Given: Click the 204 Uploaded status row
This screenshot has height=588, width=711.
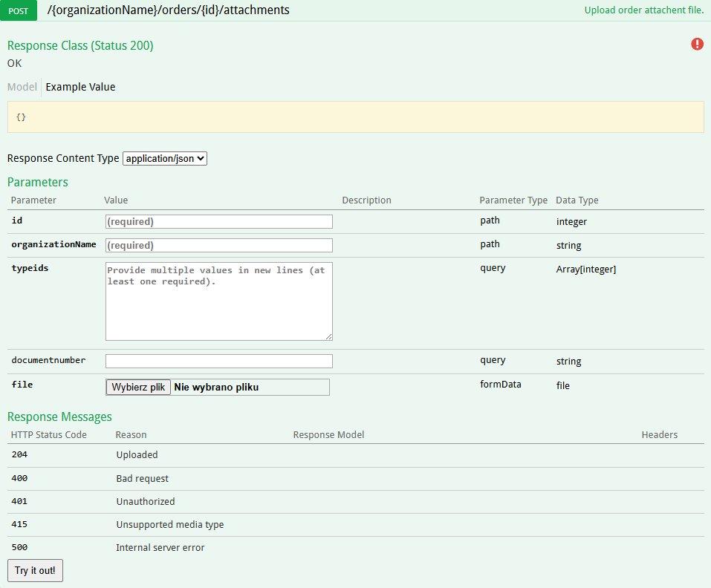Looking at the screenshot, I should click(137, 454).
